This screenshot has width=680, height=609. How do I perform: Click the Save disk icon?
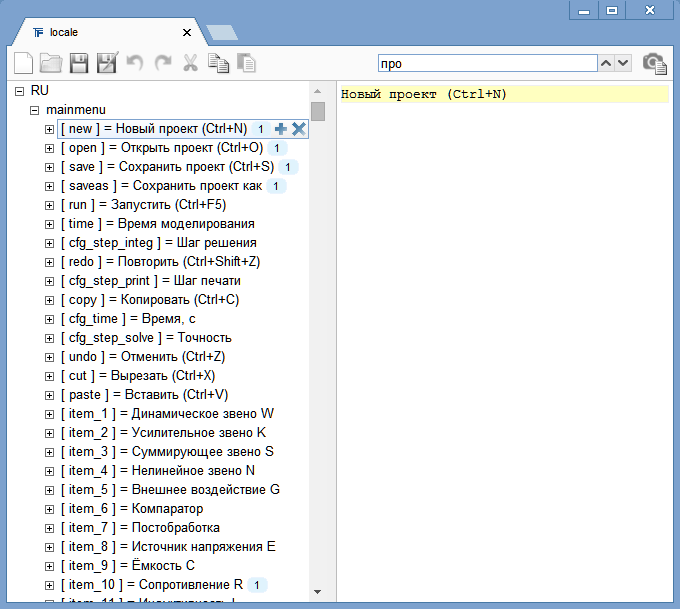click(79, 63)
